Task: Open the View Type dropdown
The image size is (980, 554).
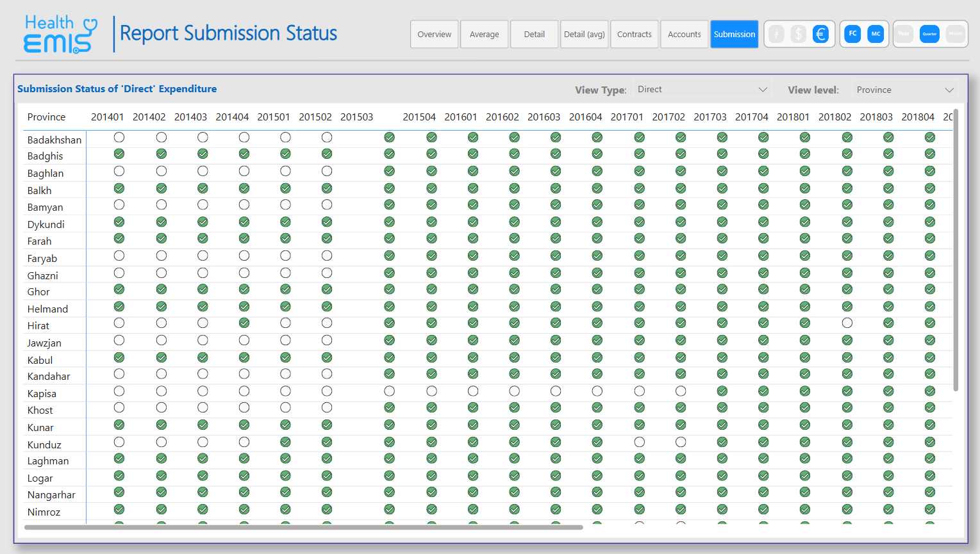Action: coord(702,90)
